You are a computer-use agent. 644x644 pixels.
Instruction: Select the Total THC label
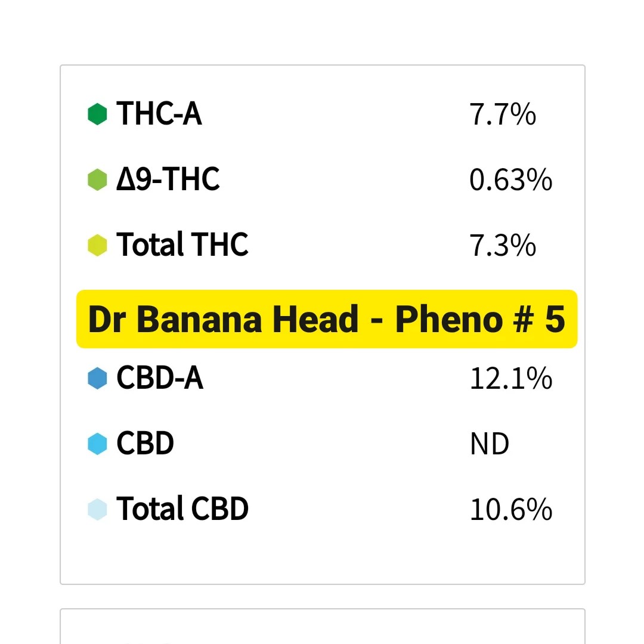click(182, 244)
